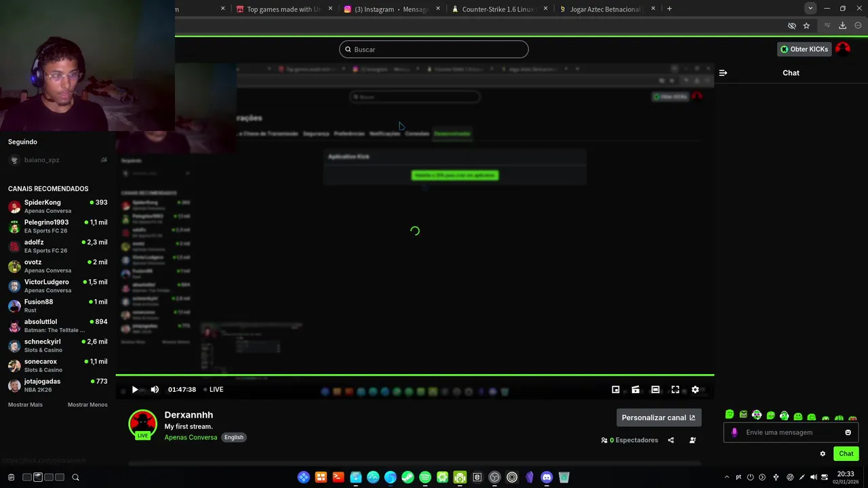Open Spotify from the taskbar
The height and width of the screenshot is (488, 868).
[x=425, y=477]
